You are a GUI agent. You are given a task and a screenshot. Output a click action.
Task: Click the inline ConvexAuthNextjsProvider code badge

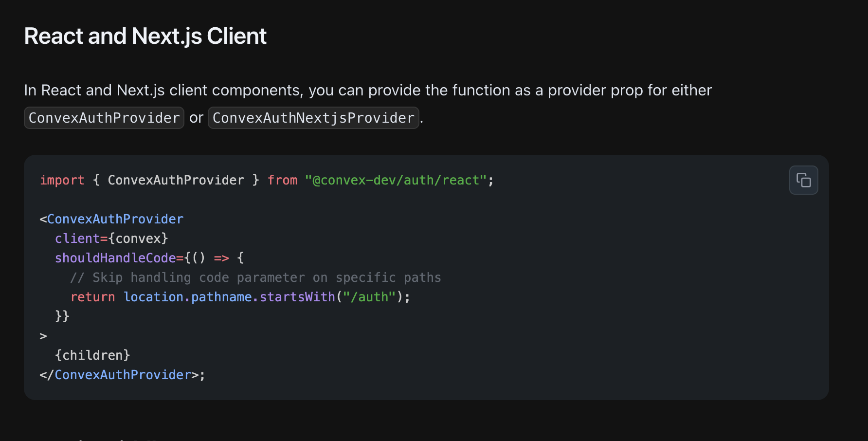click(313, 118)
